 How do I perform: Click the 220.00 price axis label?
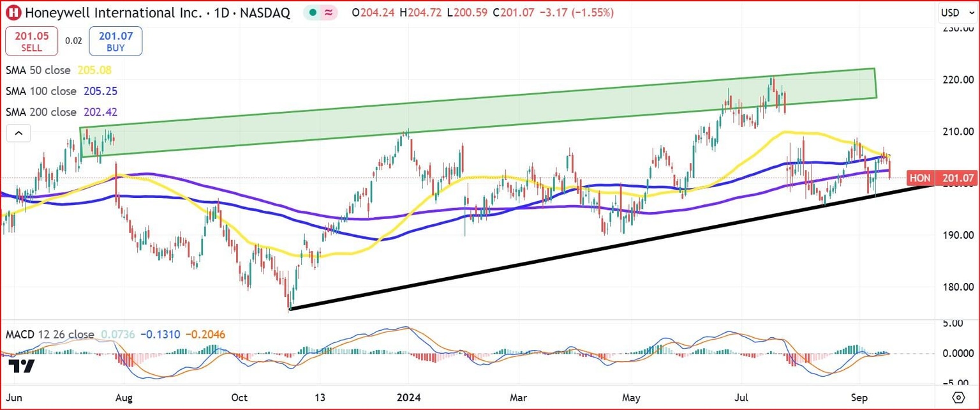pyautogui.click(x=958, y=80)
